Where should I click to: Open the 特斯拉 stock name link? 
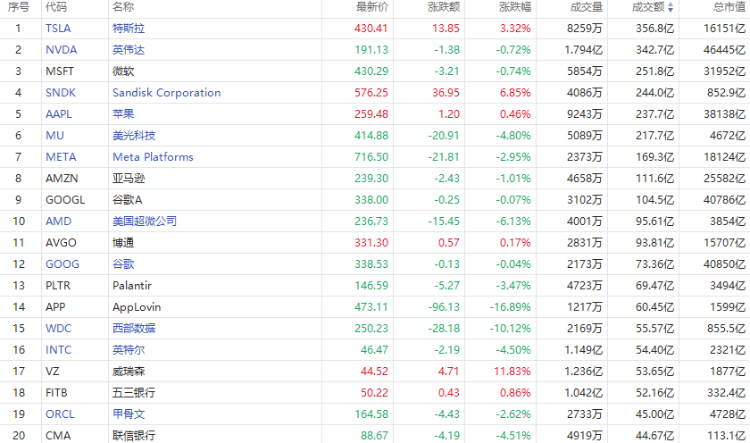click(x=128, y=28)
